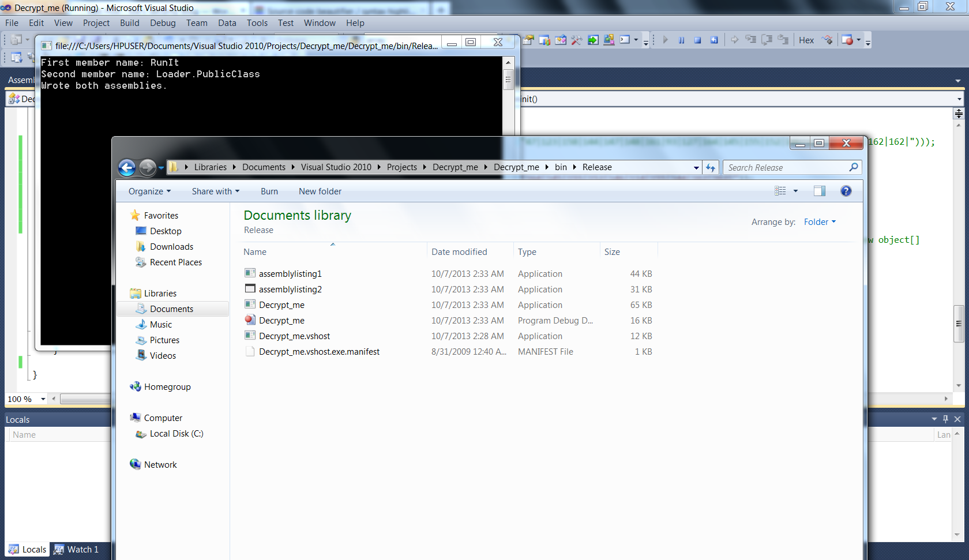Sort files by Size column header

point(629,252)
